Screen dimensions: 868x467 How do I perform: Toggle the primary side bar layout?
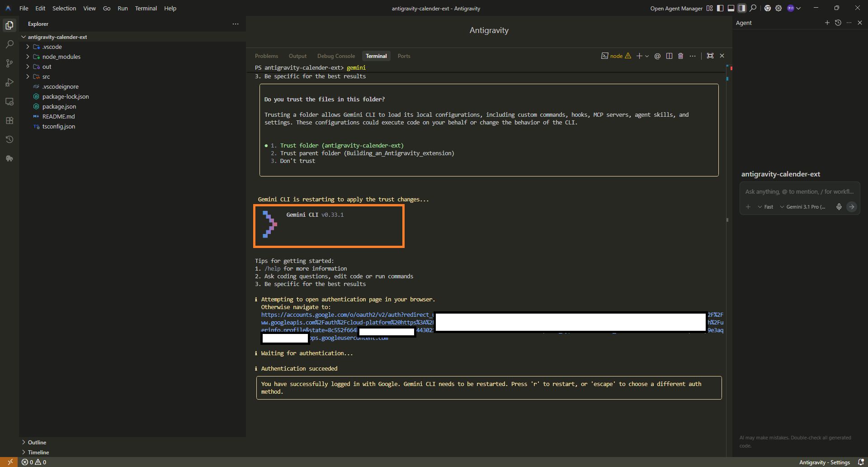[x=720, y=8]
